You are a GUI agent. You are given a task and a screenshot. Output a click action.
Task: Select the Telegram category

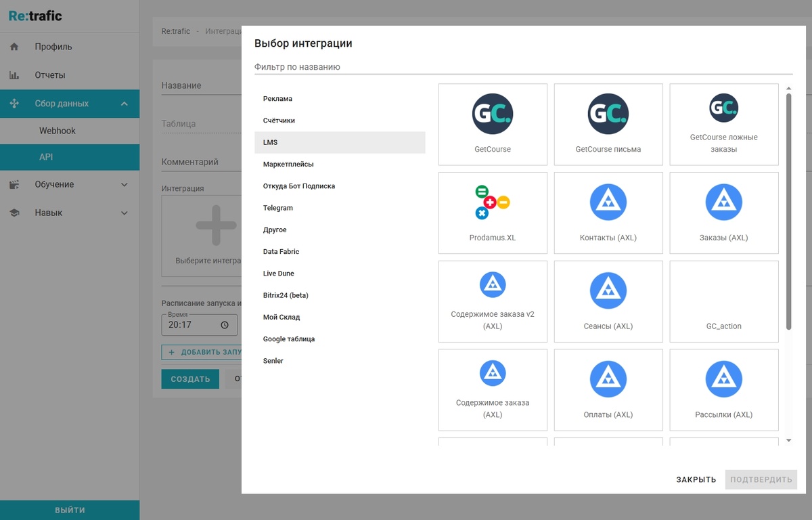(340, 208)
